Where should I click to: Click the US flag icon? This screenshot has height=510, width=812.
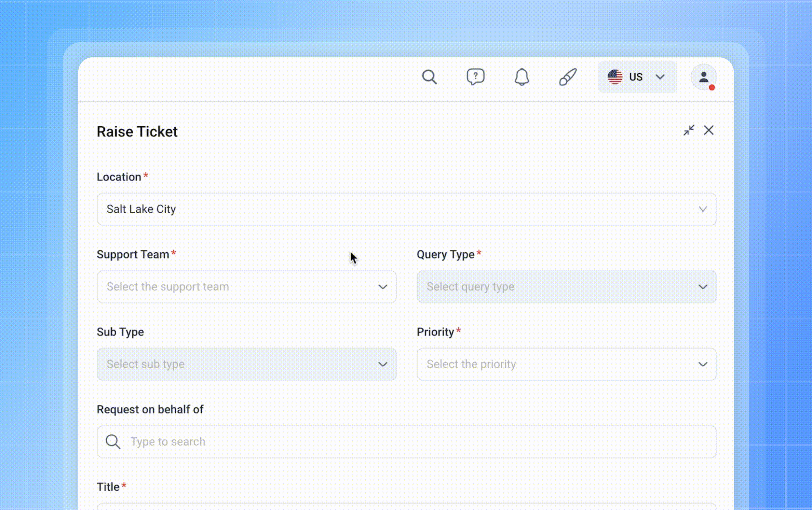point(615,77)
